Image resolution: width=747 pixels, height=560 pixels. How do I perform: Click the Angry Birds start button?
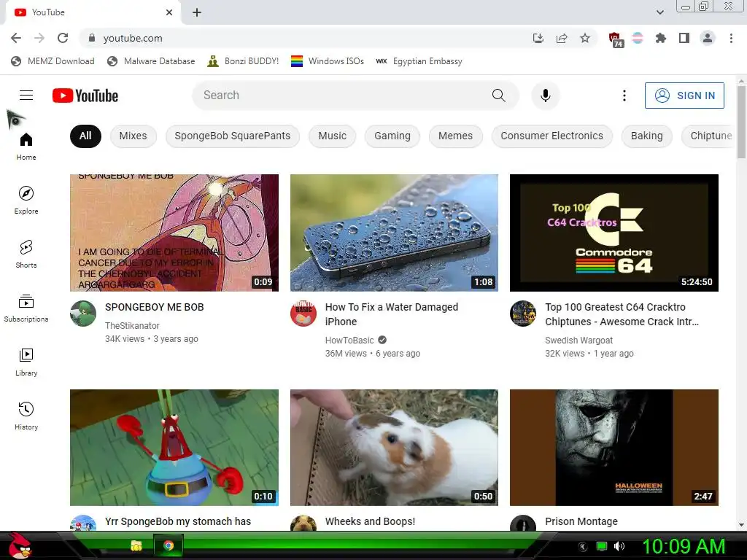click(18, 545)
